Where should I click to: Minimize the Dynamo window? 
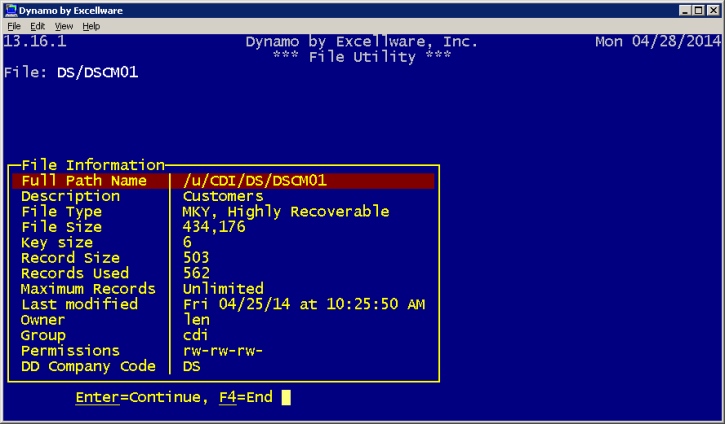tap(685, 10)
